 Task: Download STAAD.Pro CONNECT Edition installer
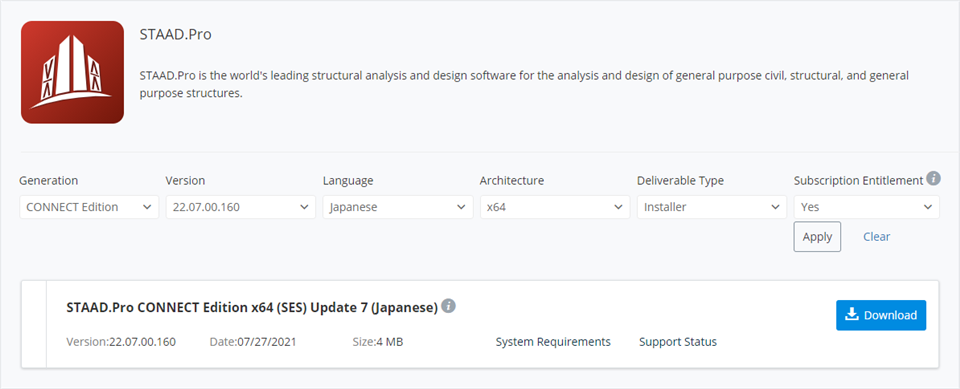tap(881, 315)
